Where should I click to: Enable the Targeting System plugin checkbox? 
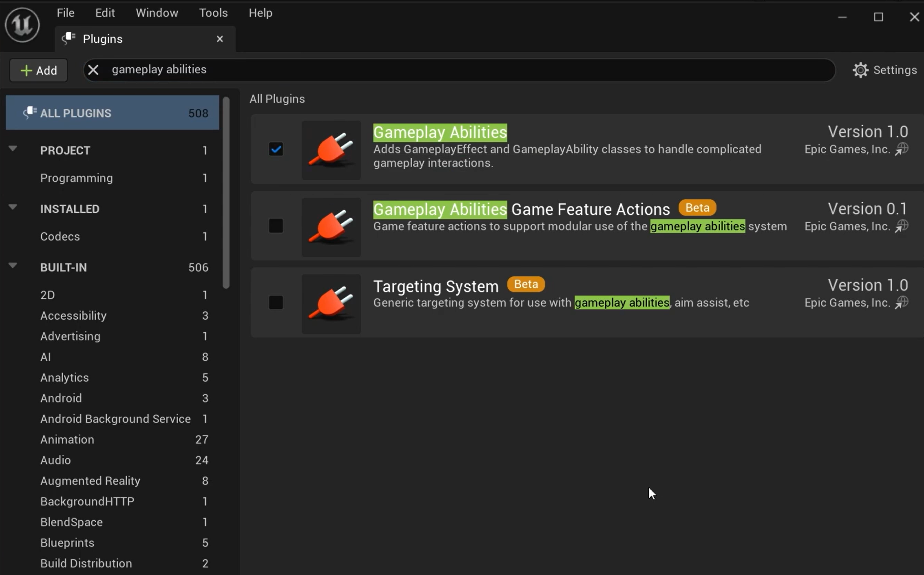[x=276, y=303]
